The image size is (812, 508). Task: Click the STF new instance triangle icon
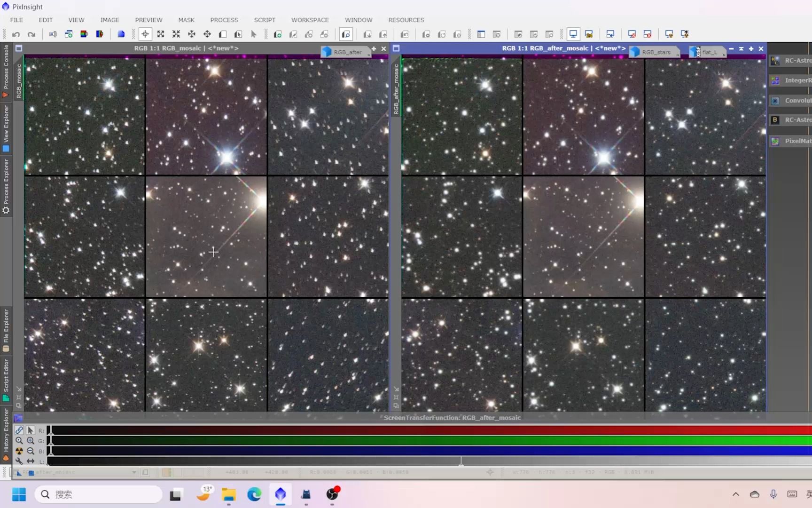(19, 472)
